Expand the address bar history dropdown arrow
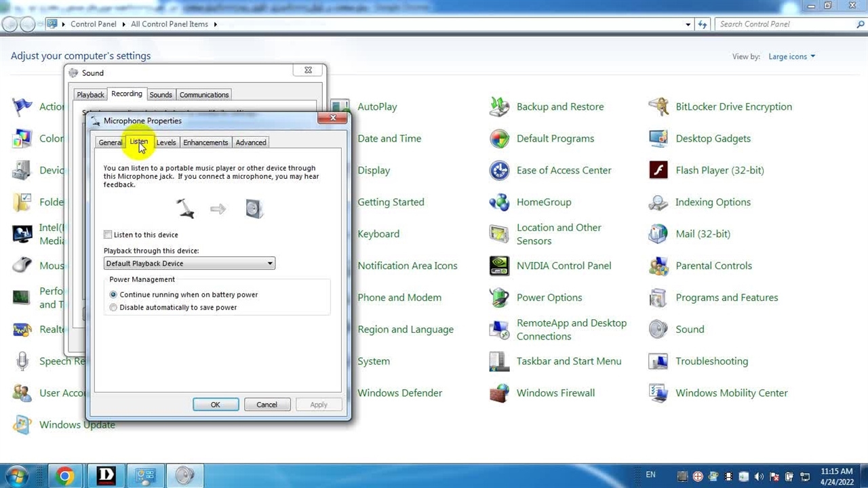 pos(688,24)
